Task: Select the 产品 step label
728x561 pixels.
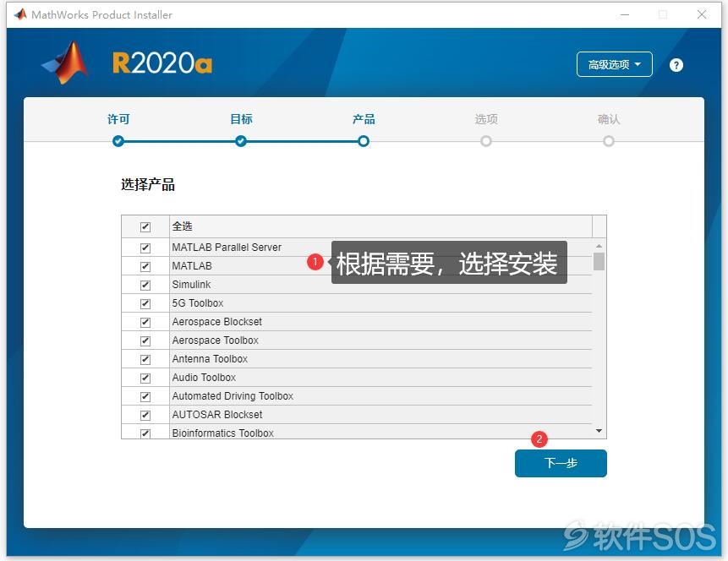Action: (364, 119)
